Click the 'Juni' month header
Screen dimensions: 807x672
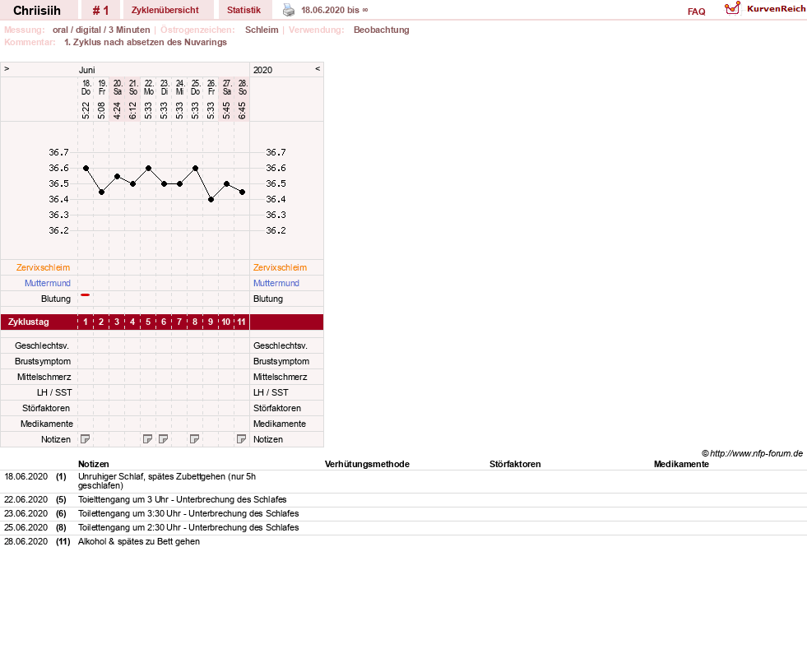[x=87, y=70]
